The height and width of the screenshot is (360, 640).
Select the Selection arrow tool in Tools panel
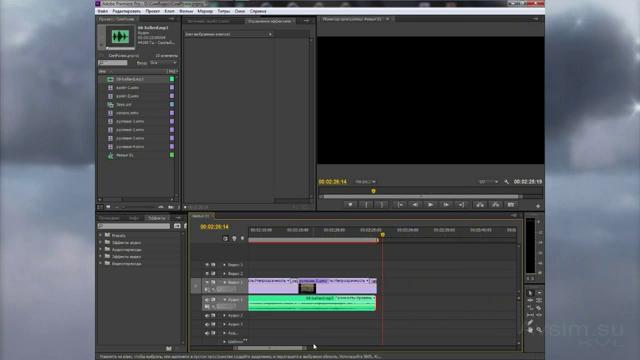(530, 293)
